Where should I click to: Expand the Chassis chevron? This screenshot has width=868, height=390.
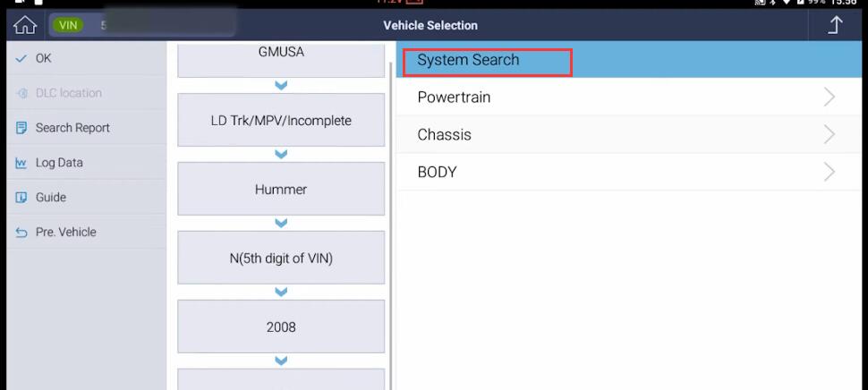(829, 134)
